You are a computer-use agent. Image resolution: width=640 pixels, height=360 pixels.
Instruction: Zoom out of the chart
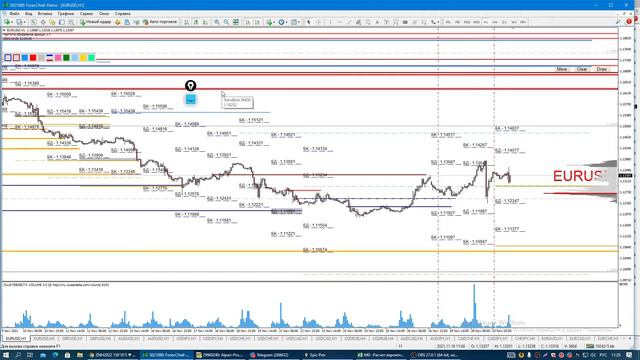coord(226,22)
